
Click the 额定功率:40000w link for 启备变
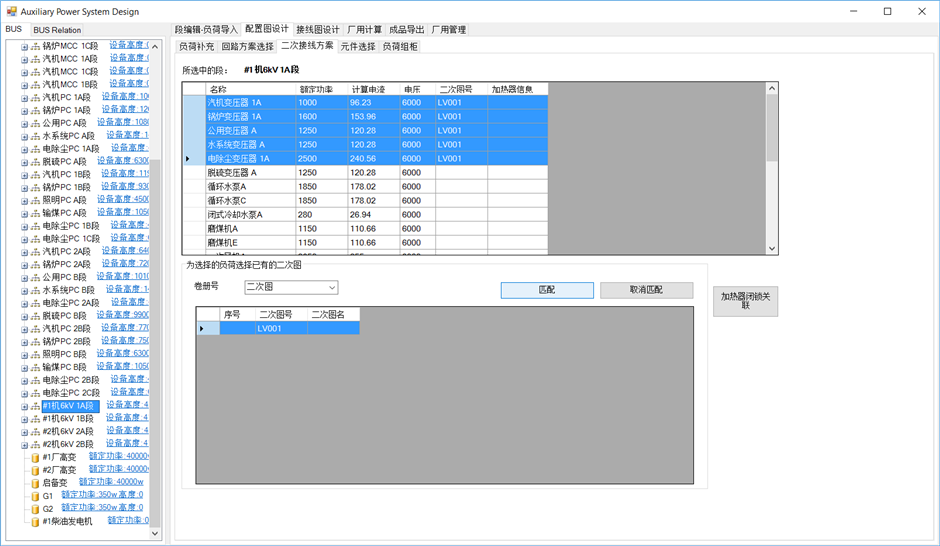(114, 482)
